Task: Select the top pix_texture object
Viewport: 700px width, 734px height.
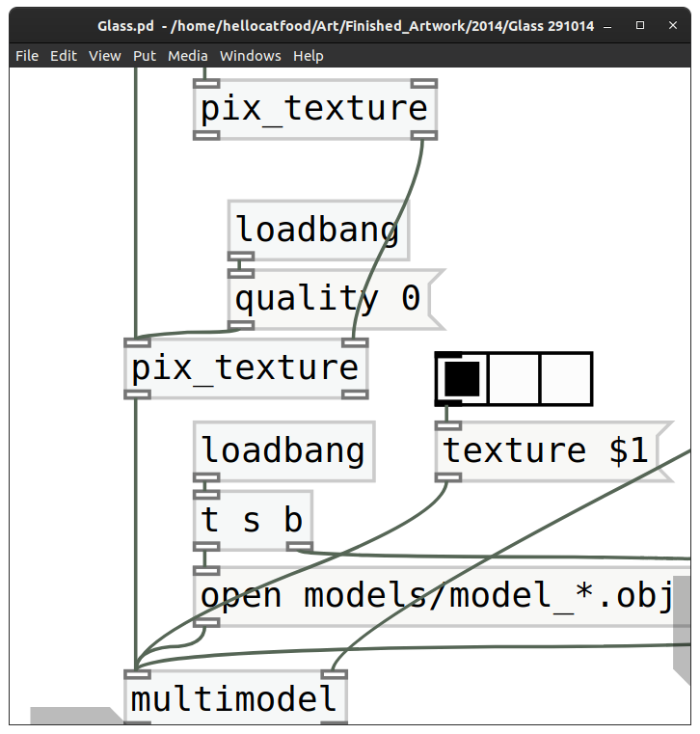Action: pyautogui.click(x=315, y=110)
